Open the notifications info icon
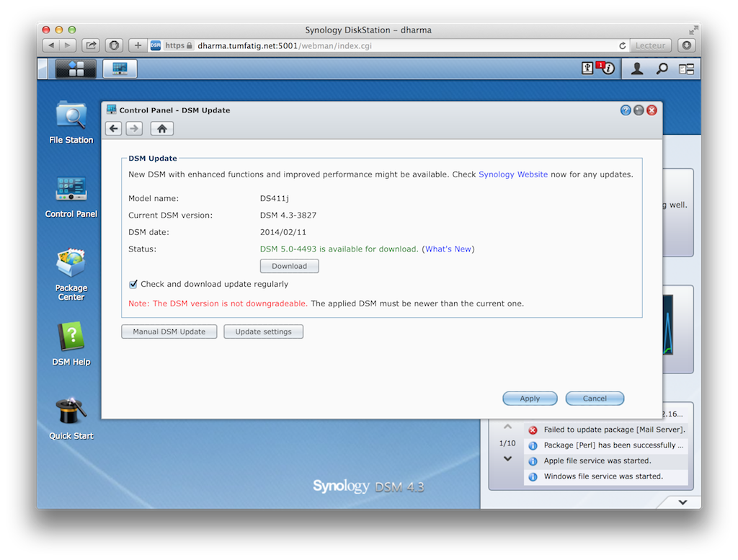The width and height of the screenshot is (738, 560). [608, 68]
